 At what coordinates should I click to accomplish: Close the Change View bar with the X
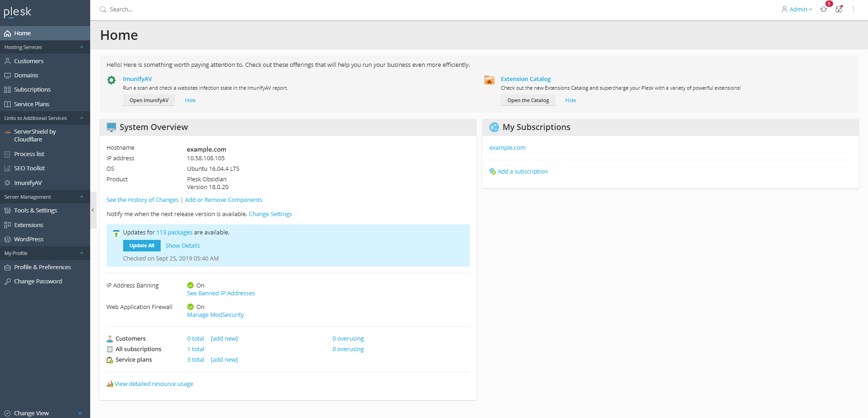pos(80,413)
